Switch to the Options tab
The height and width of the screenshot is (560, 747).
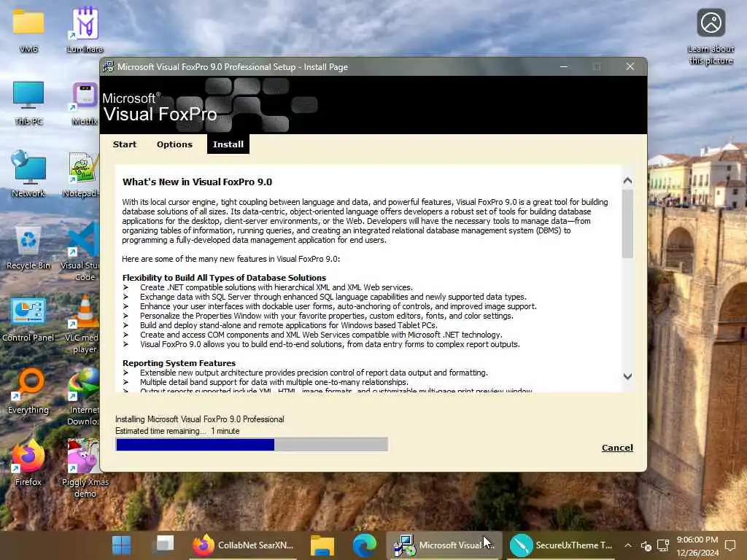174,144
